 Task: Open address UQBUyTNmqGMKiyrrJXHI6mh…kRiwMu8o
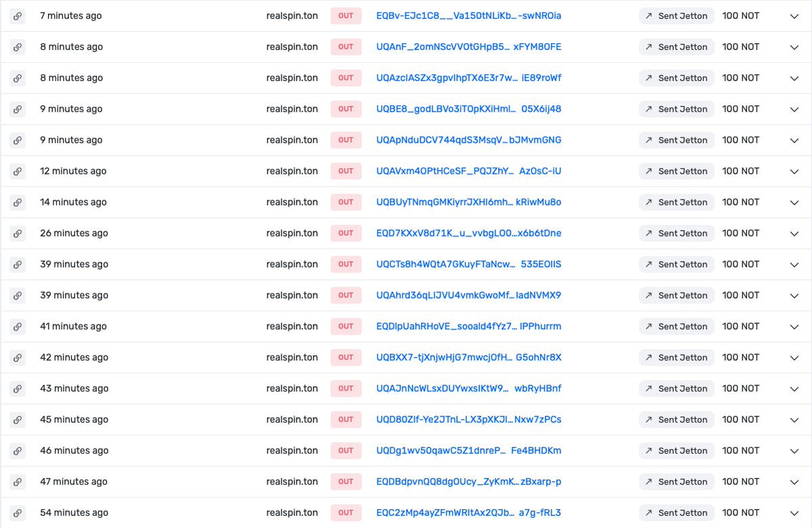click(x=469, y=202)
